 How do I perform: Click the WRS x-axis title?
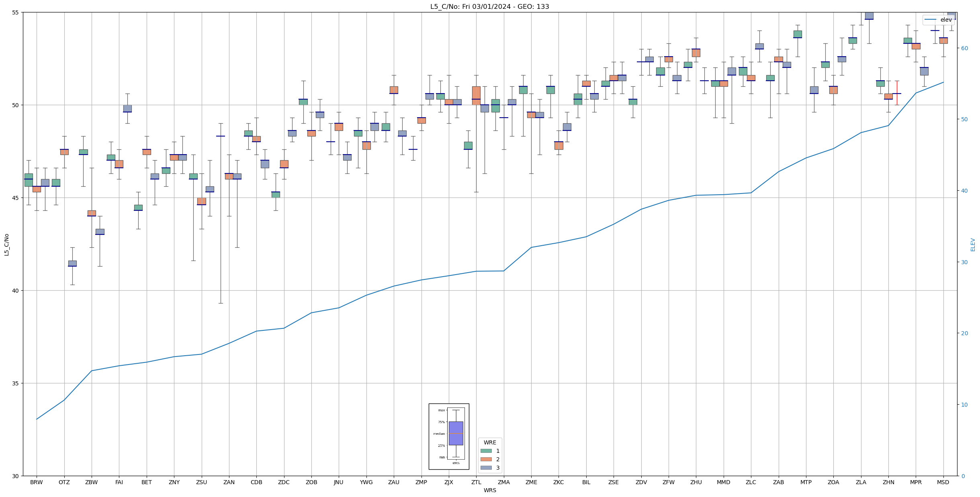(490, 490)
